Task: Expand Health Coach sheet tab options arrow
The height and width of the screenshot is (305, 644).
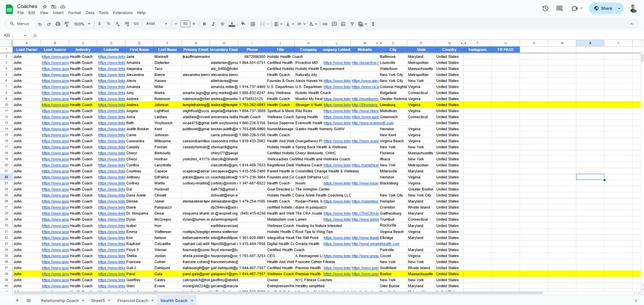Action: (x=192, y=301)
